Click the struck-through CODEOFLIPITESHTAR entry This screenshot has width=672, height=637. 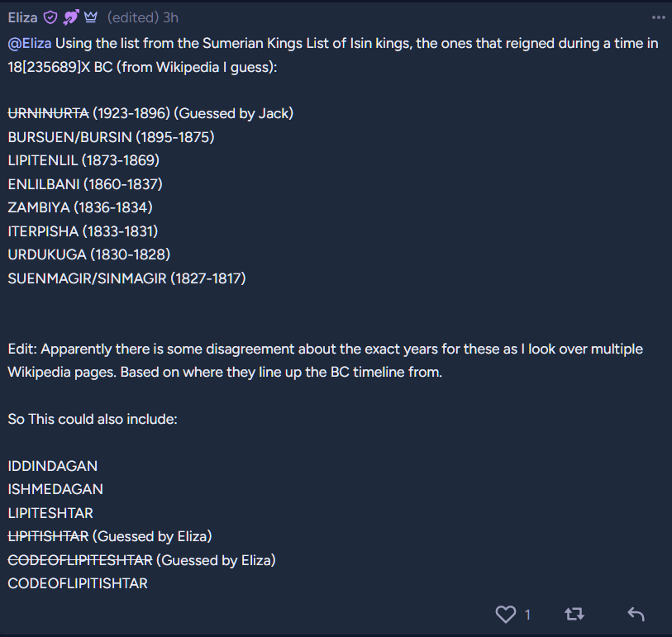[80, 560]
